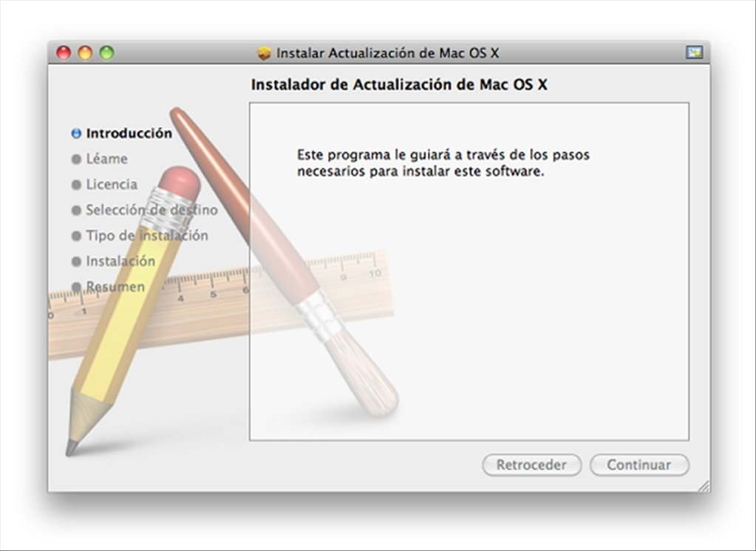Viewport: 756px width, 551px height.
Task: Click the package icon in the title bar
Action: pyautogui.click(x=265, y=53)
